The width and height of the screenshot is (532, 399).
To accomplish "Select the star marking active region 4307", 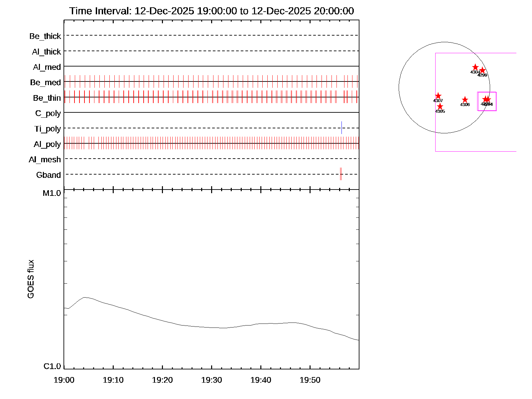I will [438, 96].
